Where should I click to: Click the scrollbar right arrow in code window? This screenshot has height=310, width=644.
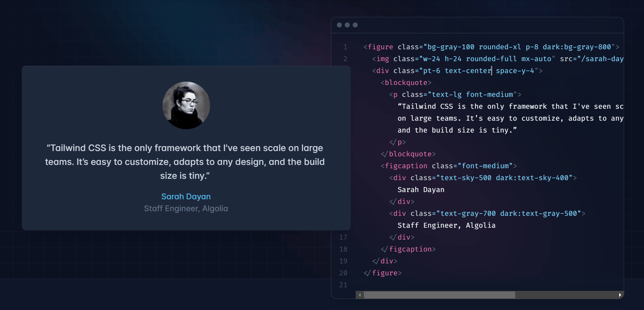(x=620, y=295)
